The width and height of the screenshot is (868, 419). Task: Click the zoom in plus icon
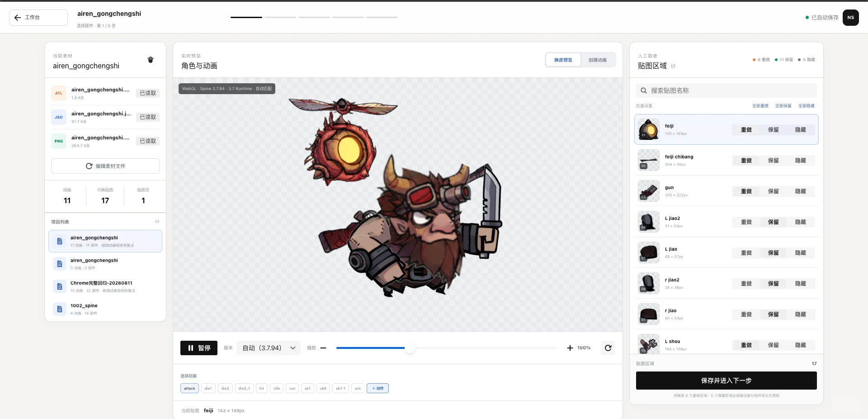click(x=570, y=348)
